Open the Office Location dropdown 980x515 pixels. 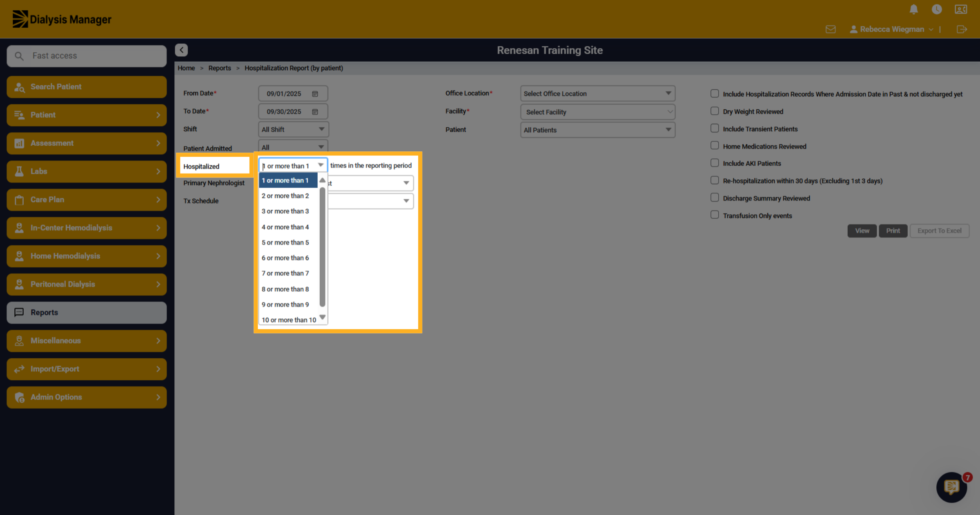coord(597,93)
